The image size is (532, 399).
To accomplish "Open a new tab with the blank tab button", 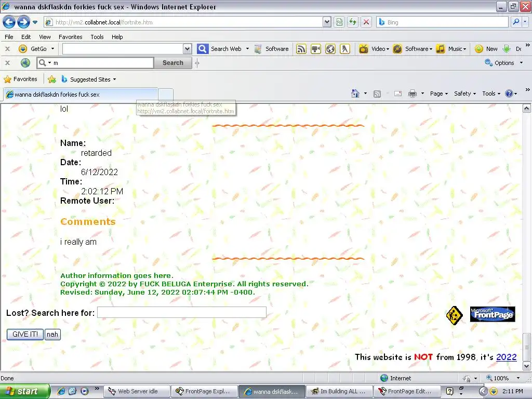I will 166,95.
